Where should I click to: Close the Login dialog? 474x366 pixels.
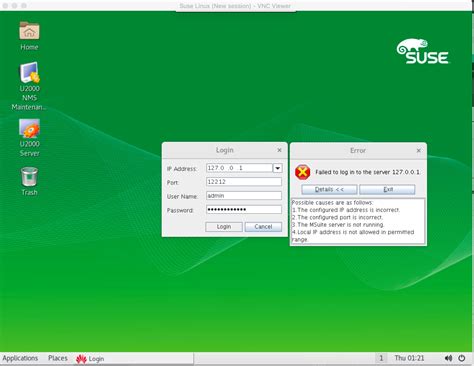pyautogui.click(x=279, y=150)
